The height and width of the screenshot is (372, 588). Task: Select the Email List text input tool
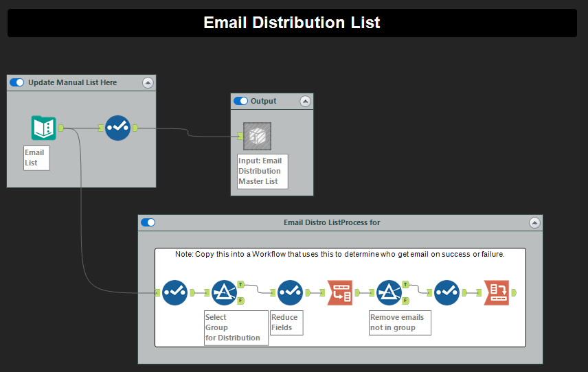coord(44,128)
